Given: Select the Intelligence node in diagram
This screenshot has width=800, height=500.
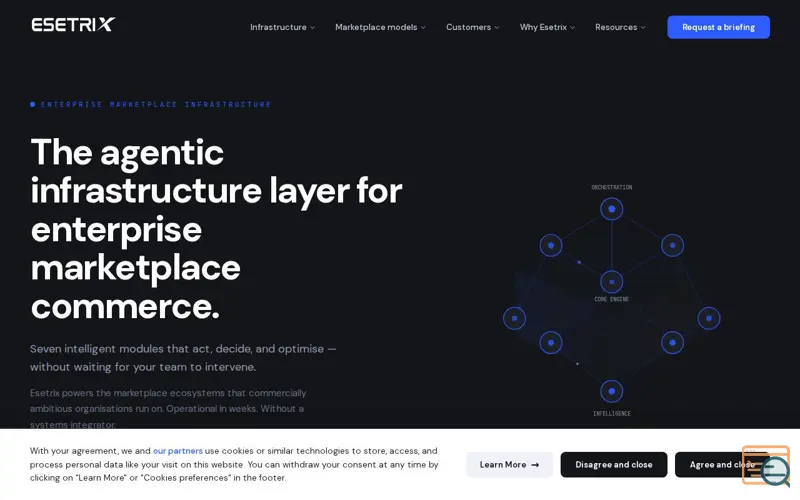Looking at the screenshot, I should pos(611,391).
